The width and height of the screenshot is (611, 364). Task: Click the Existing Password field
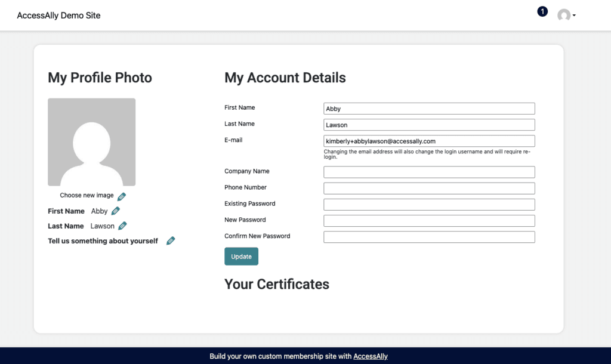[x=429, y=204]
